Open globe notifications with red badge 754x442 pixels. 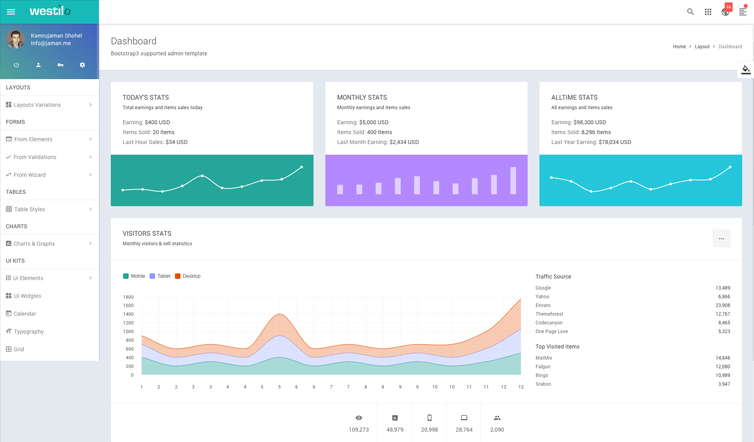pyautogui.click(x=726, y=12)
